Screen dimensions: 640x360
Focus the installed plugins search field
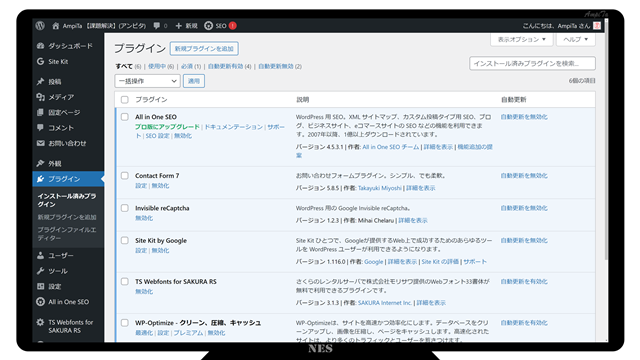pyautogui.click(x=532, y=63)
